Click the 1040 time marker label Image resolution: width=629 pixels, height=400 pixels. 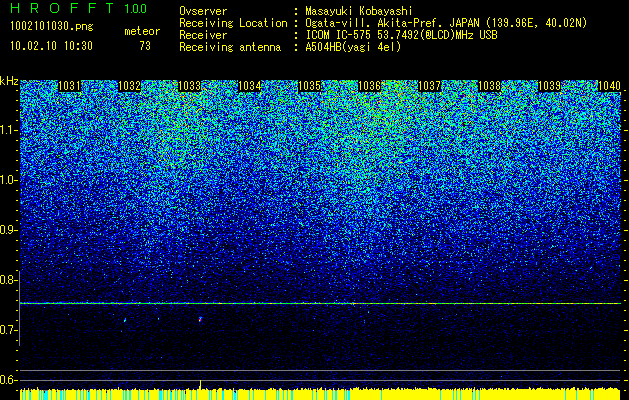pos(609,86)
